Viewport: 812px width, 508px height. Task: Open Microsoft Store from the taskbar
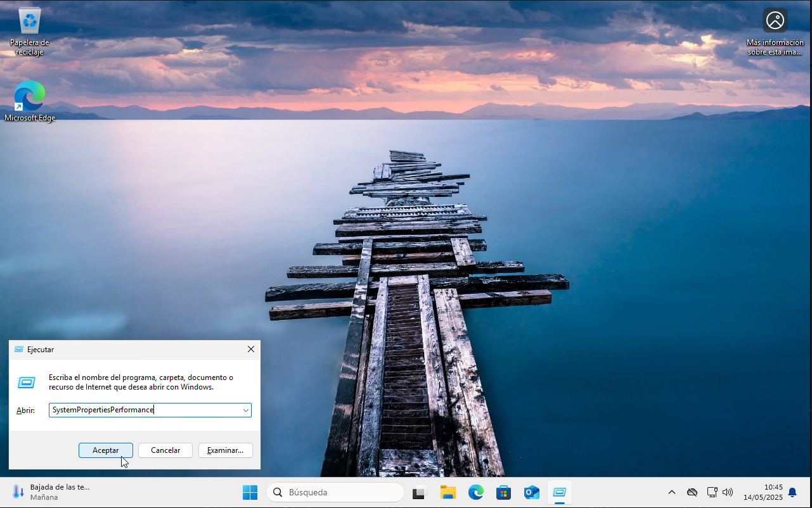pos(504,492)
